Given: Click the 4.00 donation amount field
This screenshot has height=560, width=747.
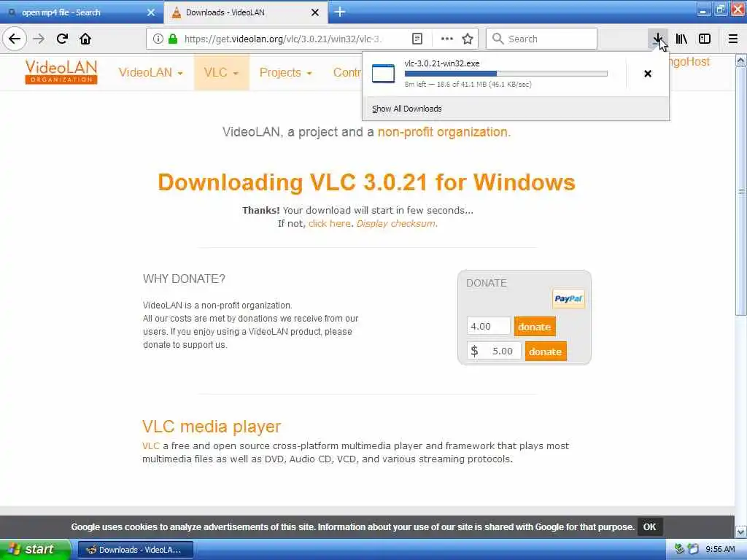Looking at the screenshot, I should pos(488,326).
